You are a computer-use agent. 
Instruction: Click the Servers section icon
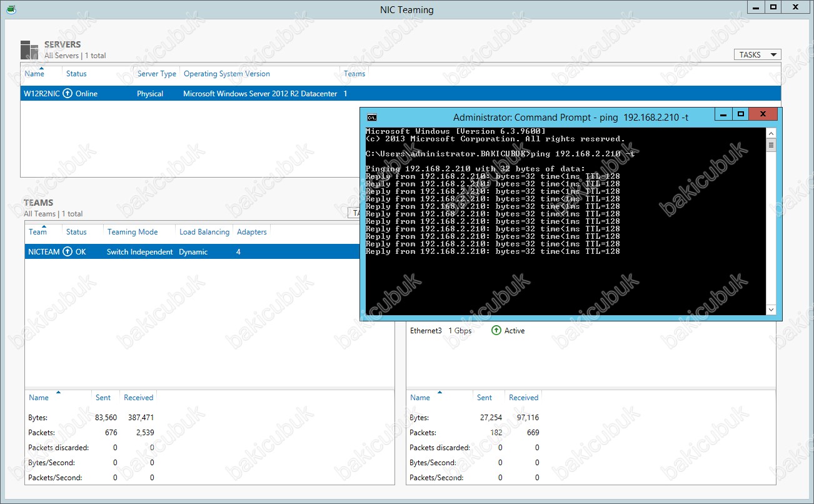[x=29, y=50]
